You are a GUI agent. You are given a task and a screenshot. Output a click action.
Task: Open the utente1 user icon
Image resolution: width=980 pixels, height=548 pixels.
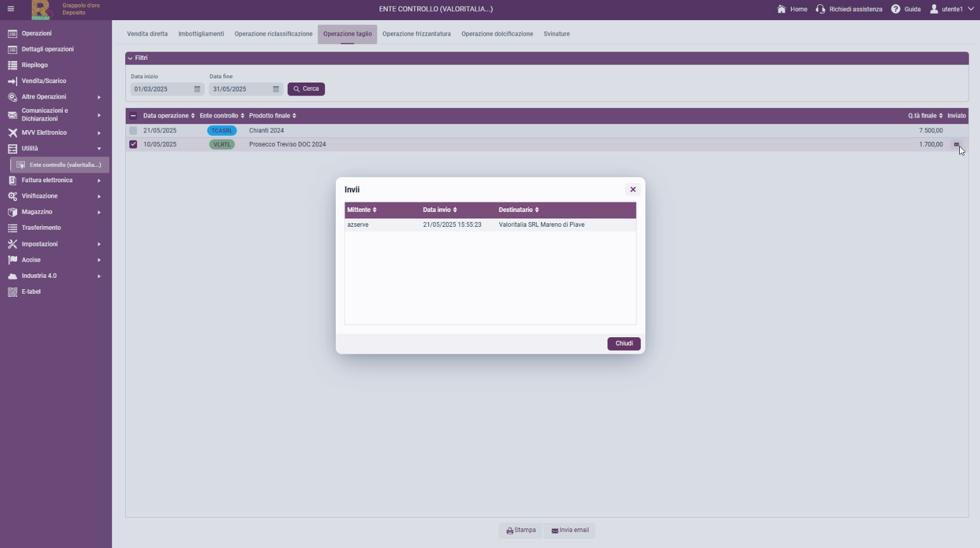pos(934,9)
